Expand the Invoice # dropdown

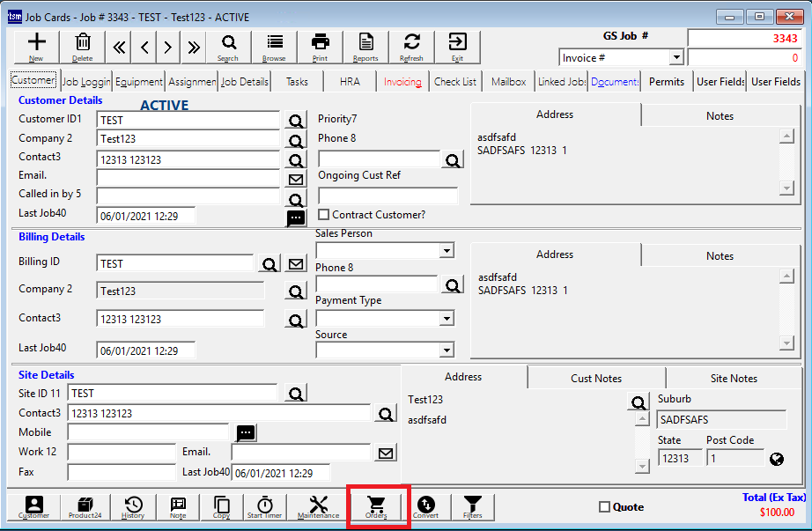676,57
